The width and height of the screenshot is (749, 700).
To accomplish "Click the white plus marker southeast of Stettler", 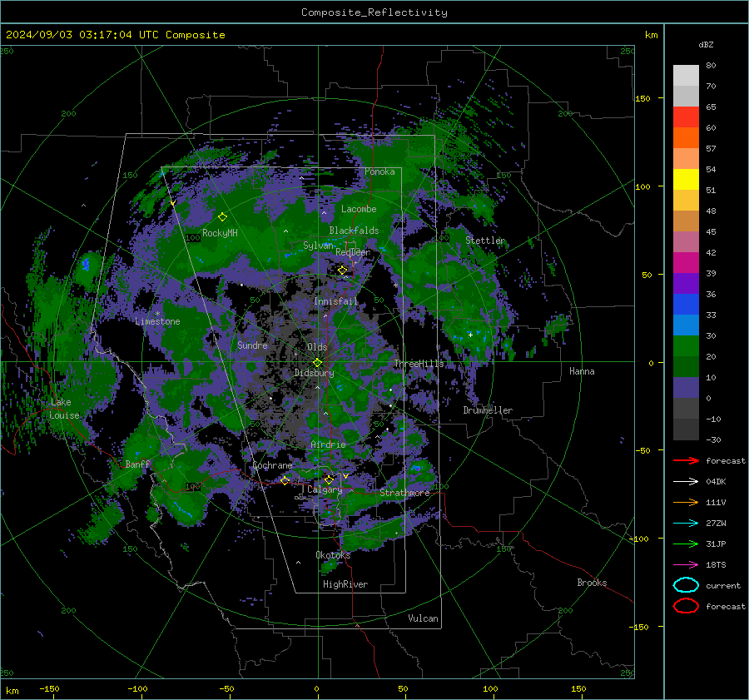I will click(470, 335).
